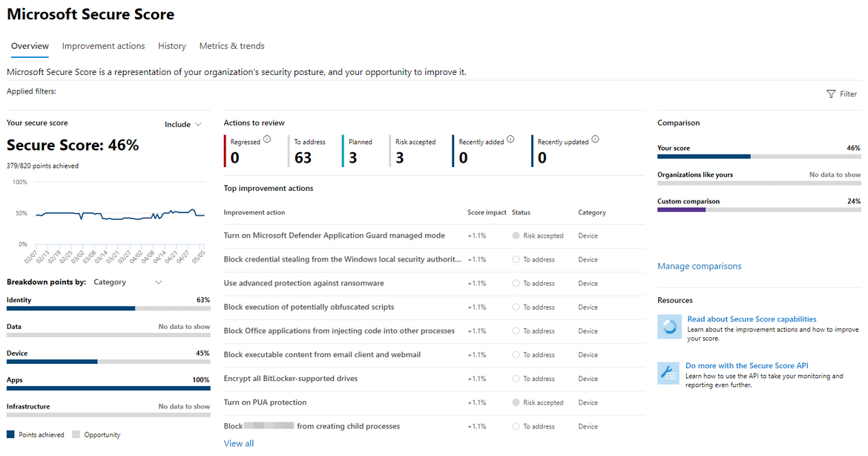Click status circle for Block credential stealing row

click(516, 259)
